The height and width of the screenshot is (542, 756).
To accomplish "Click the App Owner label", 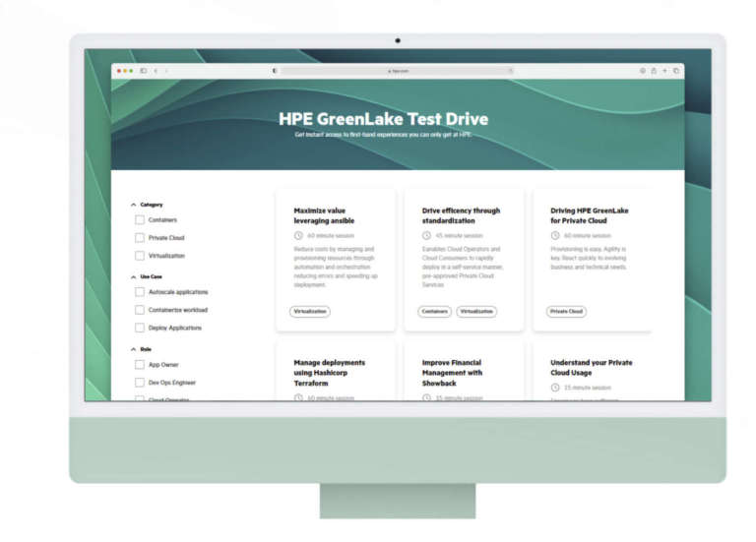I will pos(163,365).
